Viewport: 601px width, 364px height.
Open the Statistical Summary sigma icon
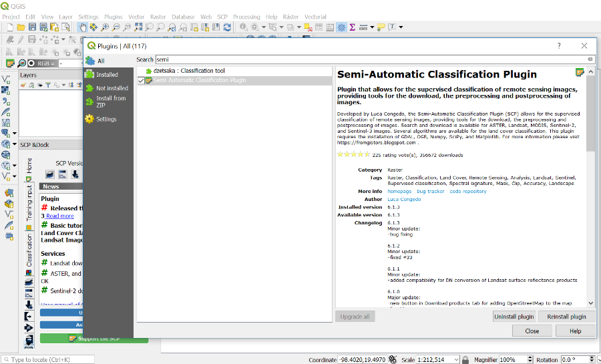click(x=352, y=27)
